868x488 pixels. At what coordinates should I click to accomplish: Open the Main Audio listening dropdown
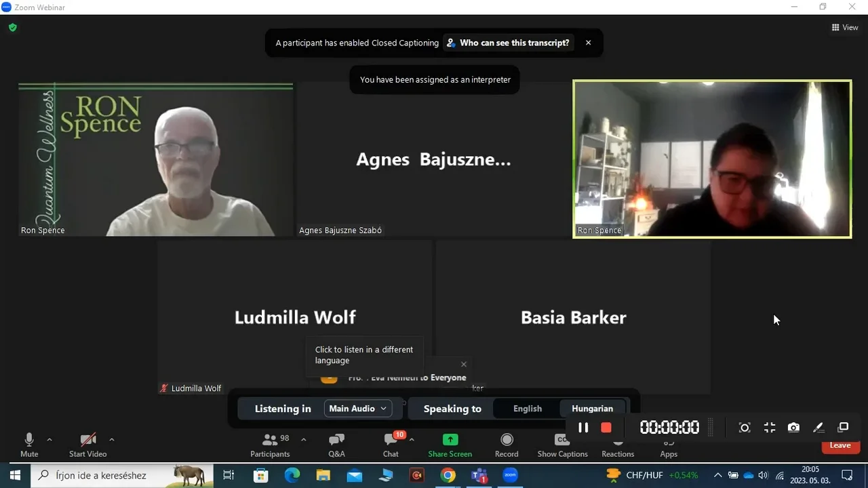[357, 409]
